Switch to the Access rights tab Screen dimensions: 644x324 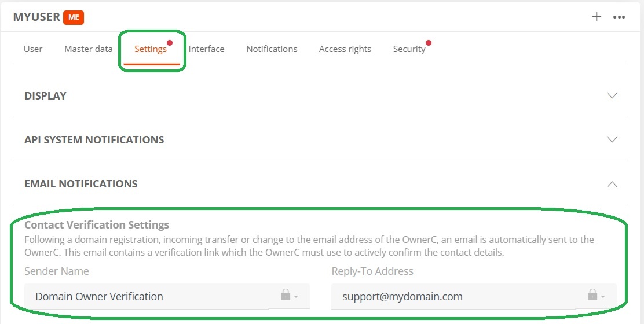[345, 49]
